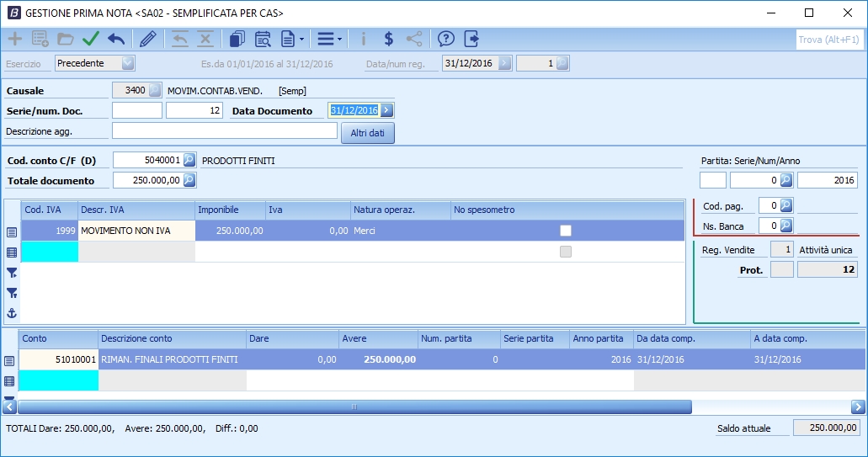This screenshot has width=868, height=457.
Task: Click the hamburger list menu icon
Action: point(326,39)
